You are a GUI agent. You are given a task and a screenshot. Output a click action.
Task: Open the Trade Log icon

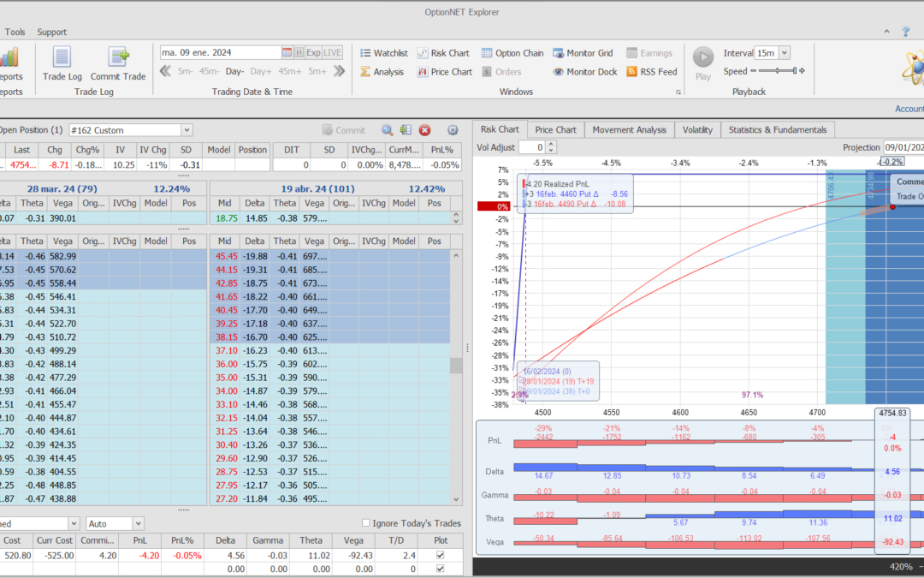click(62, 58)
